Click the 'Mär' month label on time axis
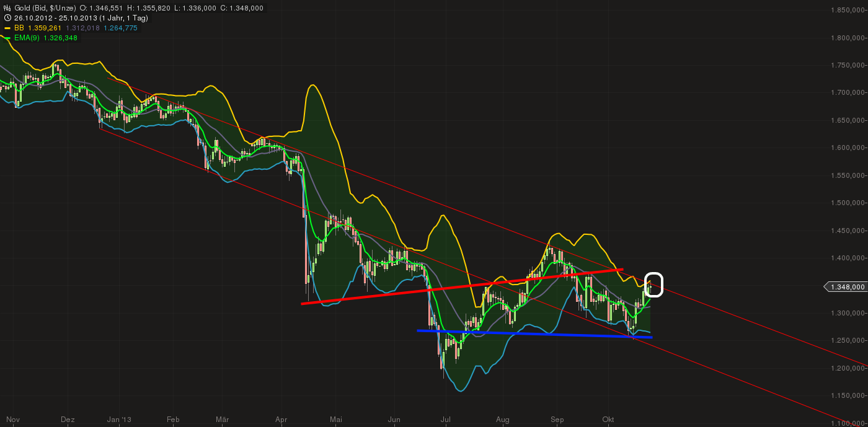Screen dimensions: 868x427 pos(223,420)
